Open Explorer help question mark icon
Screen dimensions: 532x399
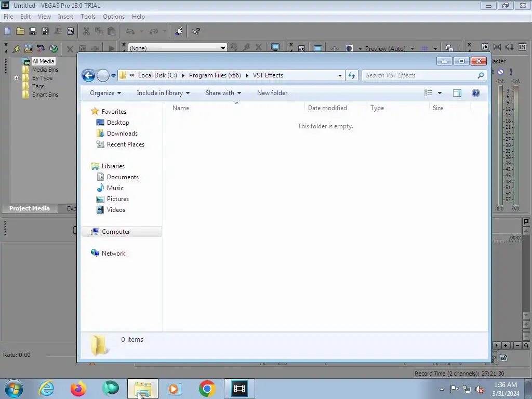click(476, 93)
